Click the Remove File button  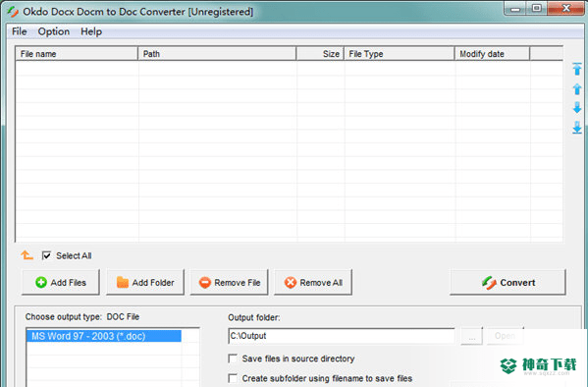click(229, 282)
